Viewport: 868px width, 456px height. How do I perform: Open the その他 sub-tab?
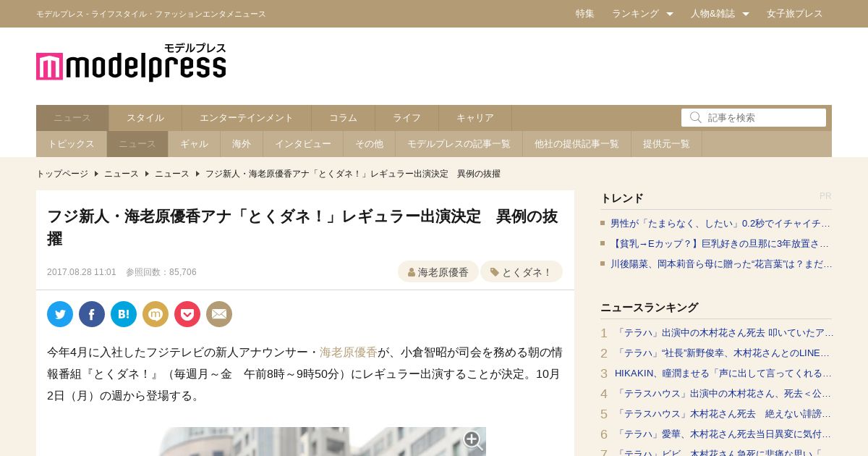click(370, 144)
